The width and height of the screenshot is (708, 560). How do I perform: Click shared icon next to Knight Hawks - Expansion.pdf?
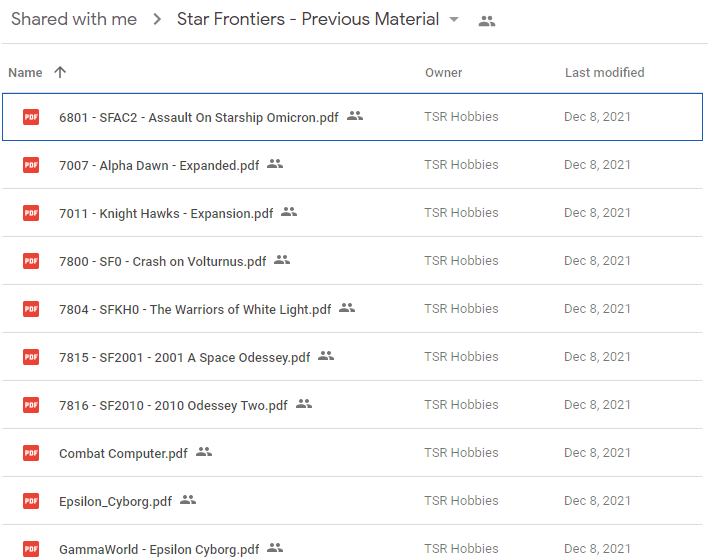tap(289, 212)
